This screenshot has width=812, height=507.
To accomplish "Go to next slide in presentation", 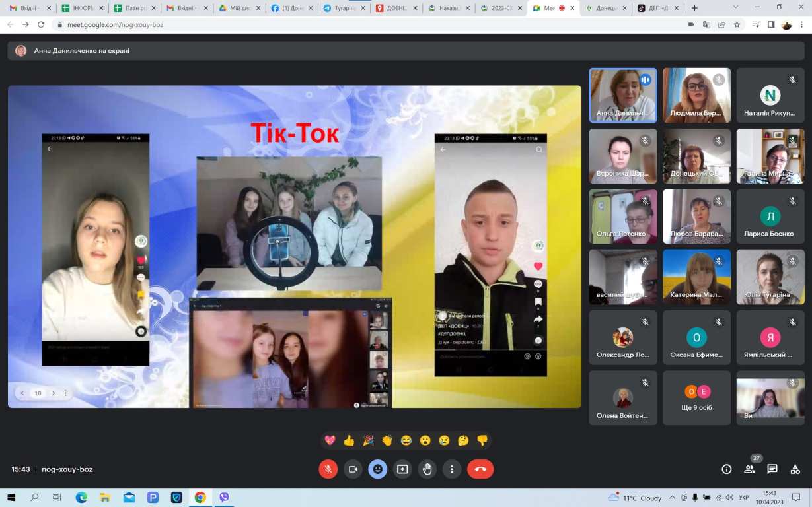I will pyautogui.click(x=54, y=393).
